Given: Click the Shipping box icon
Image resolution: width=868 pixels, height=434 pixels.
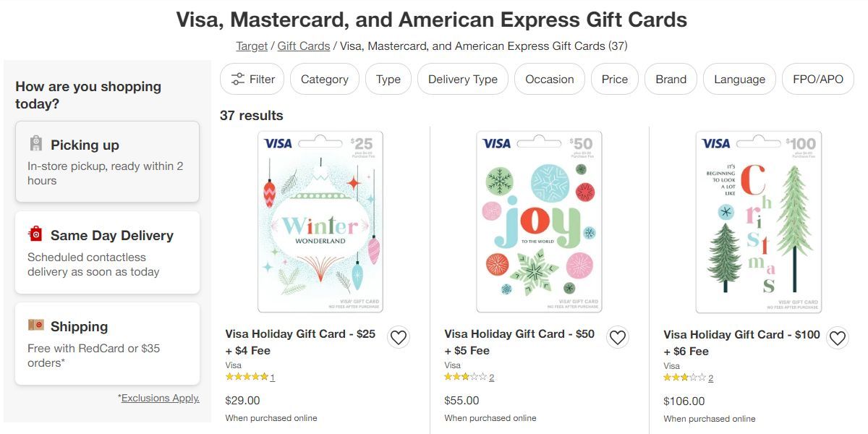Looking at the screenshot, I should point(36,325).
